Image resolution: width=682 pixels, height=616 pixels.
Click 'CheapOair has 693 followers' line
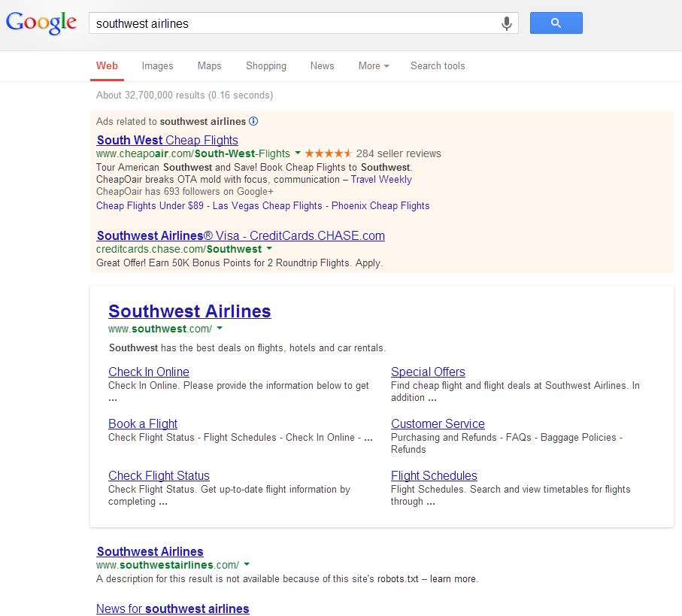(185, 191)
